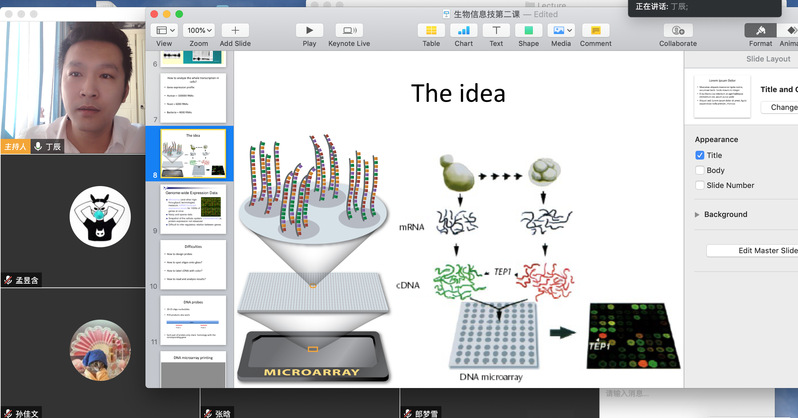The width and height of the screenshot is (798, 418).
Task: Uncheck the Title checkbox
Action: (x=700, y=156)
